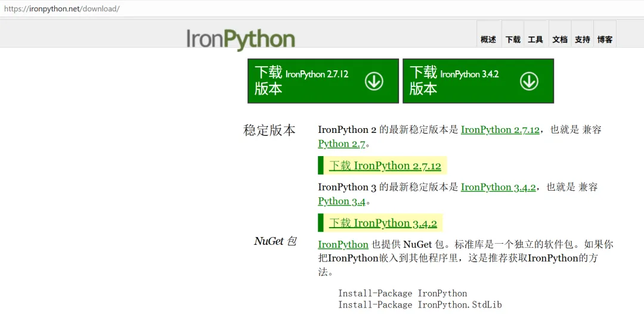Select the 支持 navigation tab
644x314 pixels.
point(583,39)
